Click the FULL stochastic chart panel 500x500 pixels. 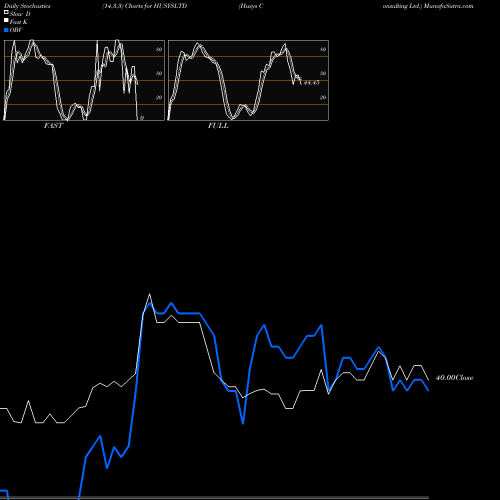click(x=248, y=80)
